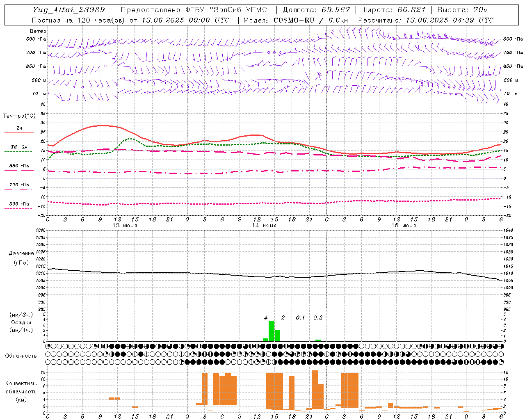Click the '(км)' unit under convective label

click(21, 399)
